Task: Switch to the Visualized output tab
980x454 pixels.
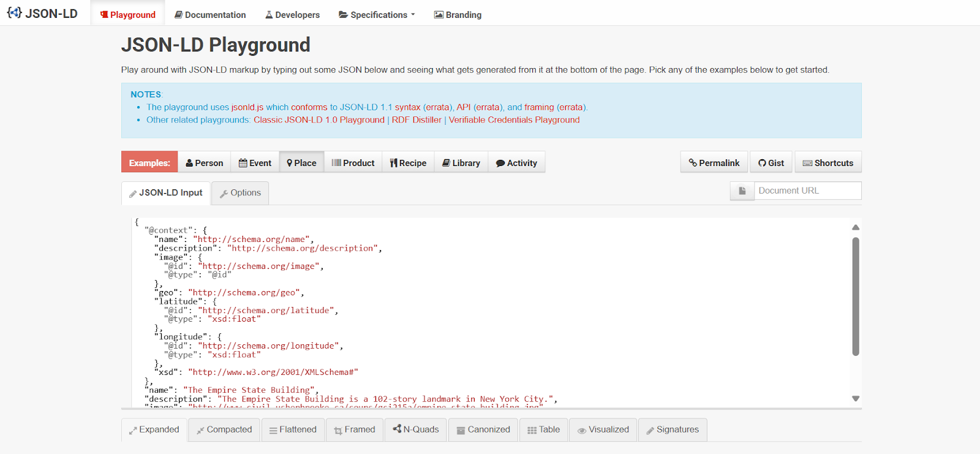Action: pos(603,429)
